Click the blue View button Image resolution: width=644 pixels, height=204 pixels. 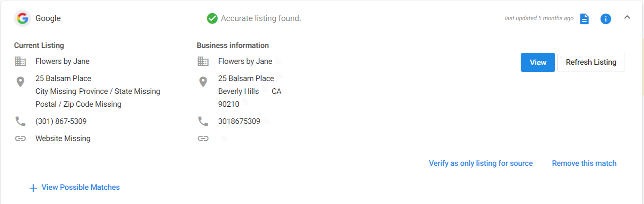pos(538,62)
